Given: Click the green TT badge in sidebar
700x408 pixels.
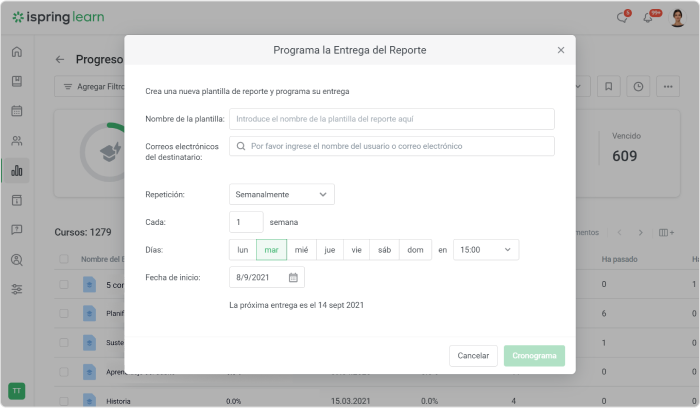Looking at the screenshot, I should [17, 391].
